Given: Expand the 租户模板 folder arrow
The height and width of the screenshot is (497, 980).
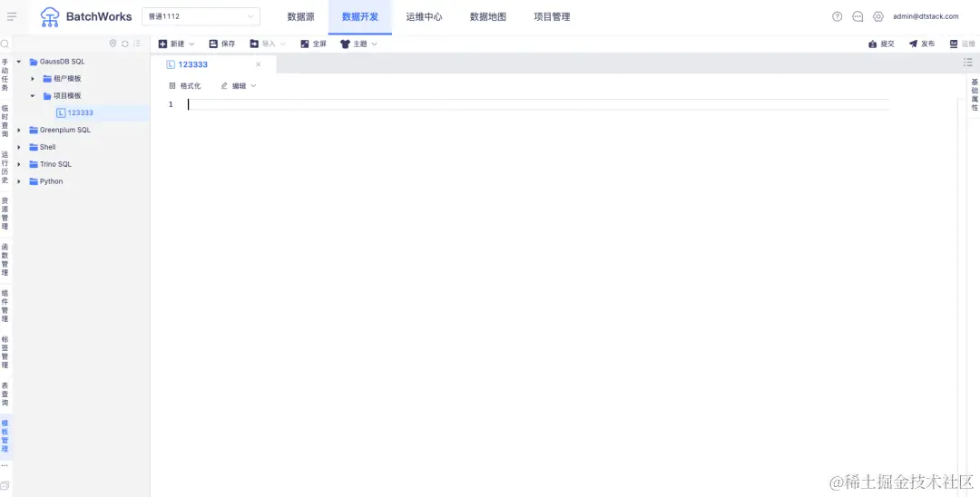Looking at the screenshot, I should (33, 79).
